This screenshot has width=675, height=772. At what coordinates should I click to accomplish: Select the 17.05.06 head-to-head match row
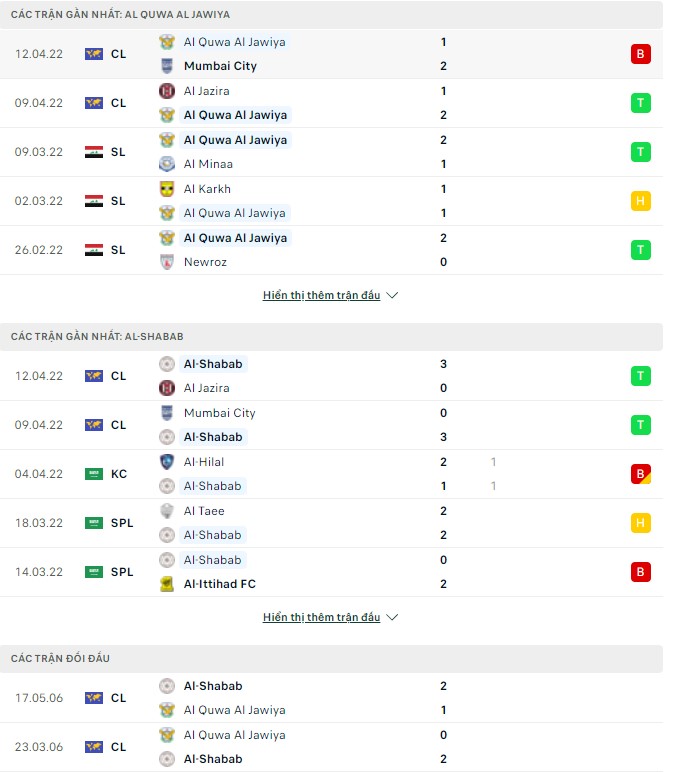coord(331,698)
